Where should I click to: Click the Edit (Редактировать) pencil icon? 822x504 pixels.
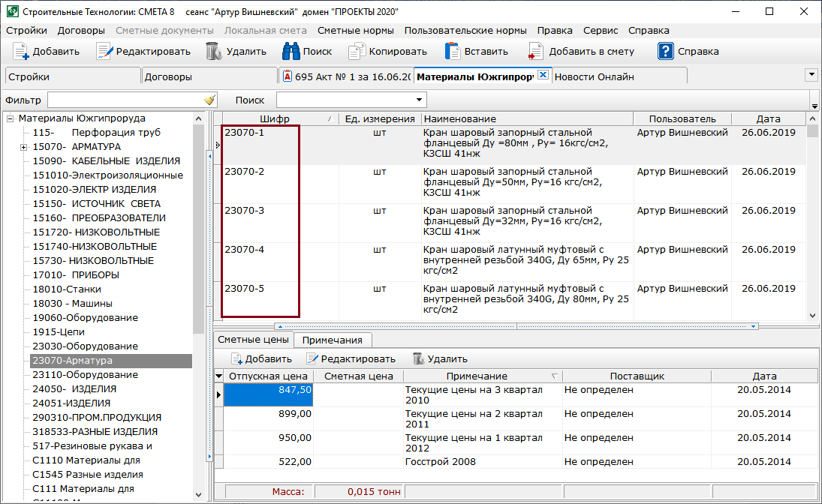[104, 52]
